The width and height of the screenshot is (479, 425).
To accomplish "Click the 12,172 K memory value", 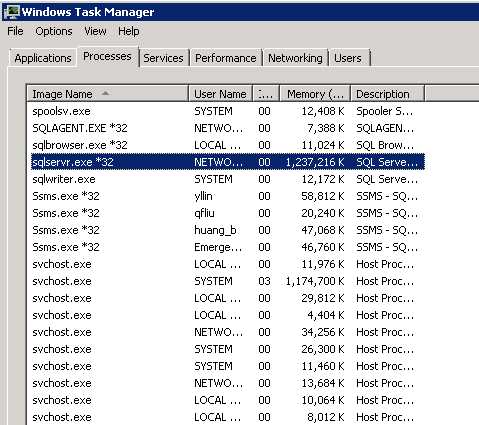I will click(323, 179).
